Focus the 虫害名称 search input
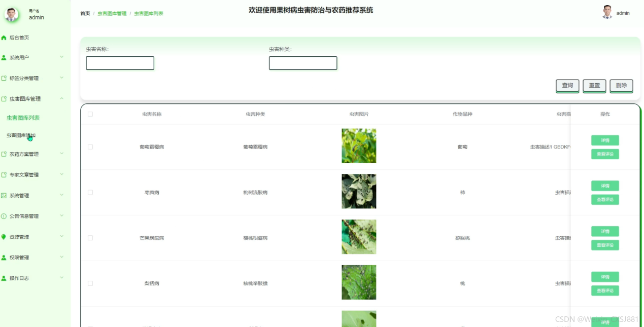 pos(120,63)
